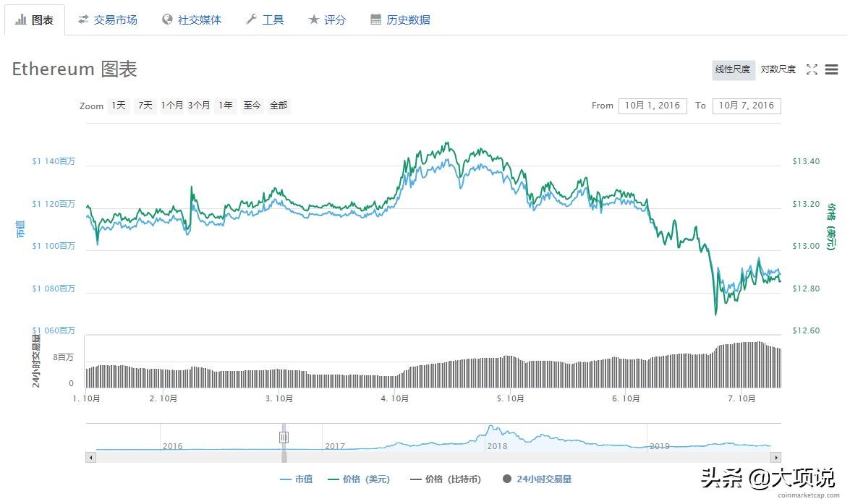This screenshot has height=504, width=850.
Task: Switch to 对数尺度 log scale
Action: [x=778, y=69]
